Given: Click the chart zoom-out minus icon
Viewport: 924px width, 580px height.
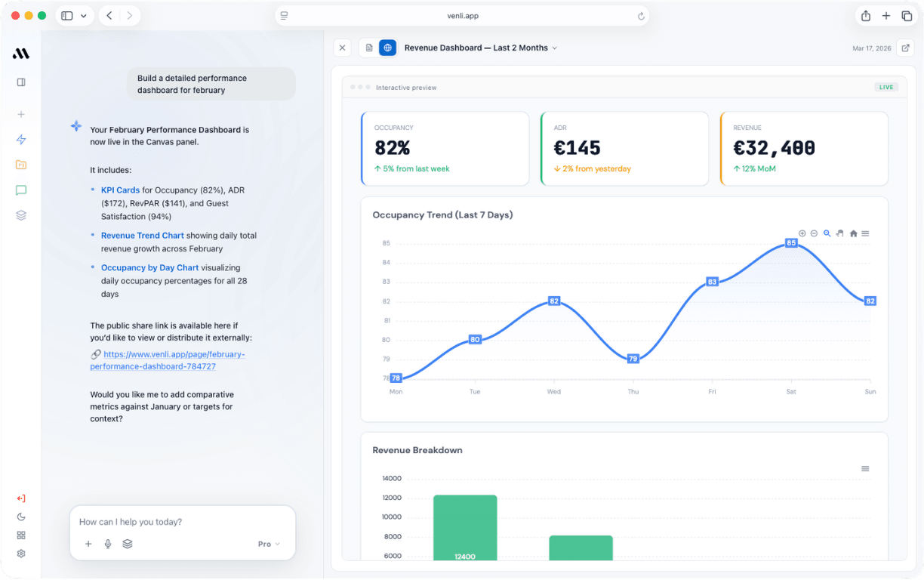Looking at the screenshot, I should [814, 233].
